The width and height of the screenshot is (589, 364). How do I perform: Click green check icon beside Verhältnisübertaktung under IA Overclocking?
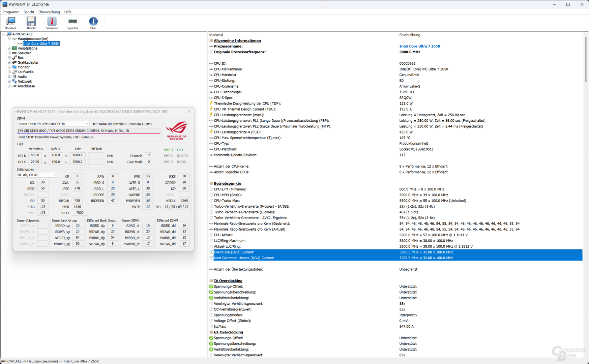(x=211, y=298)
